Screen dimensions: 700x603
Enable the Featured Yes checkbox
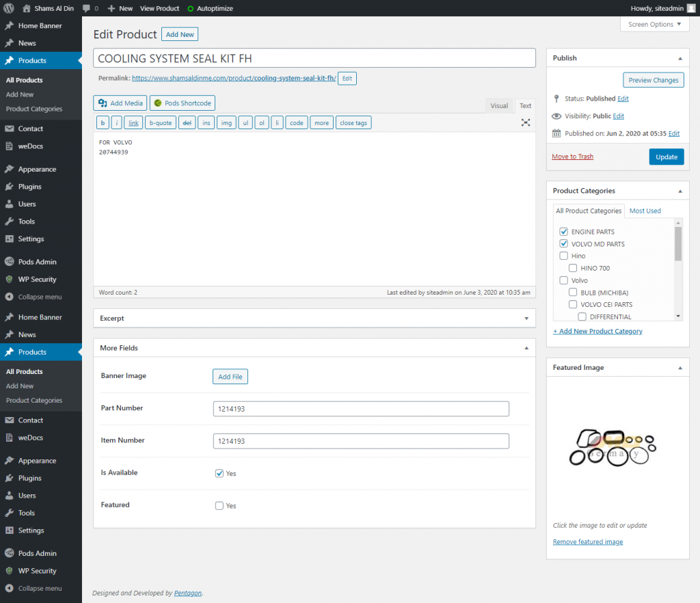click(219, 506)
